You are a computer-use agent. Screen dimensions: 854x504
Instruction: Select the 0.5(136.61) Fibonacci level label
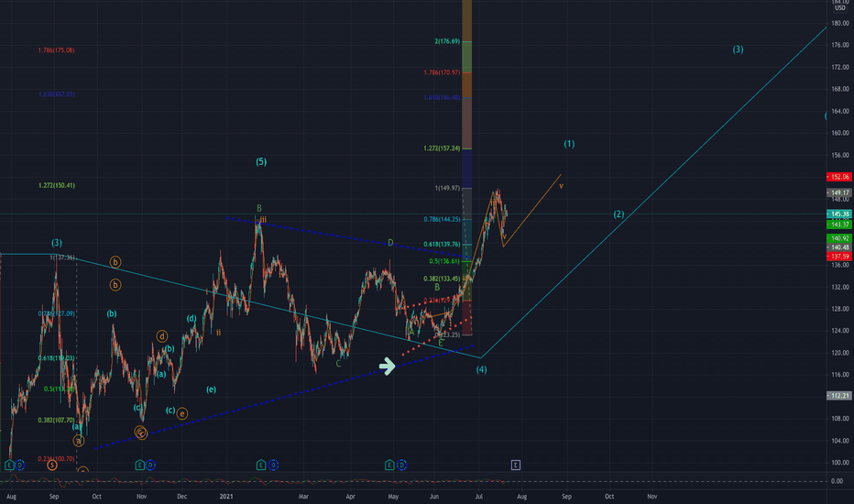pyautogui.click(x=444, y=261)
